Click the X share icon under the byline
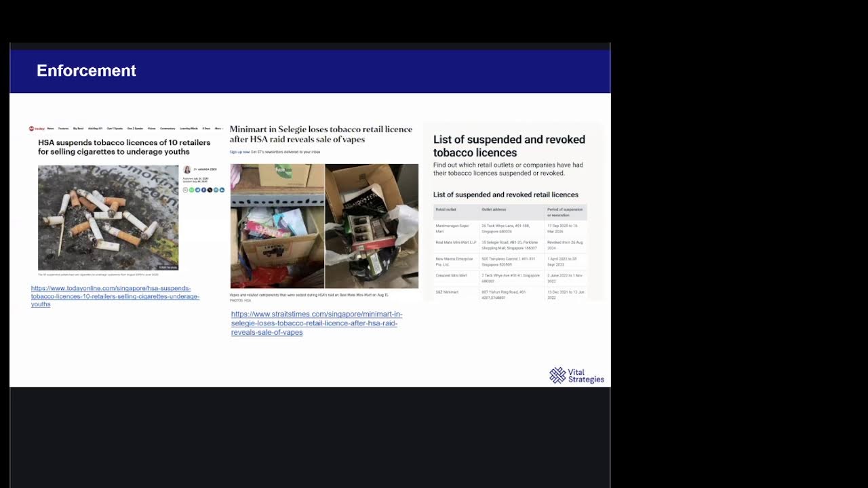868x488 pixels. (x=210, y=190)
